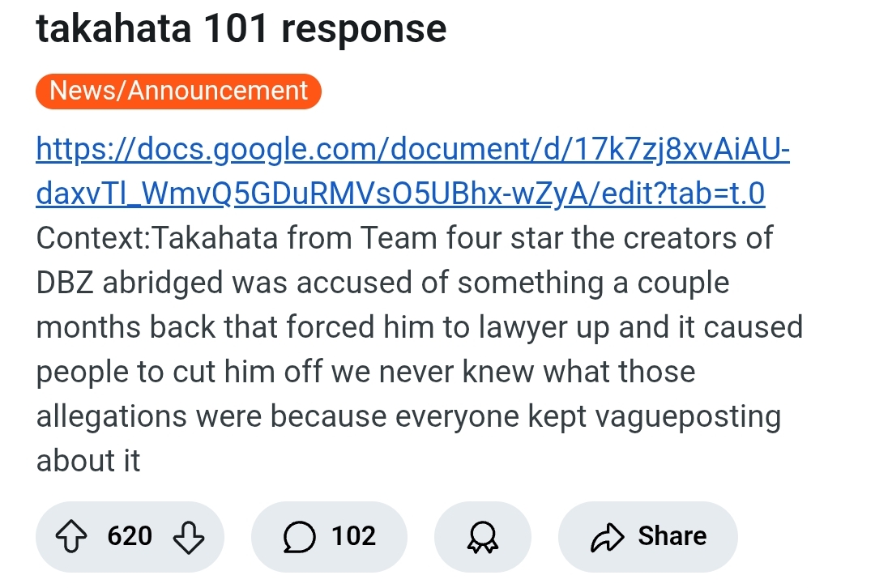The width and height of the screenshot is (875, 588).
Task: Click 'Team four star' in the description
Action: coord(457,238)
